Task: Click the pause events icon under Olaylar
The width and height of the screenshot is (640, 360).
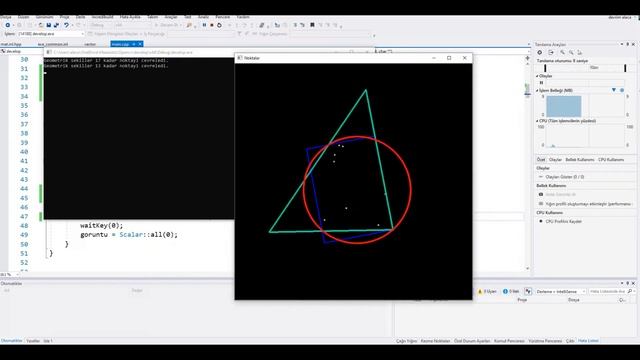Action: click(542, 83)
